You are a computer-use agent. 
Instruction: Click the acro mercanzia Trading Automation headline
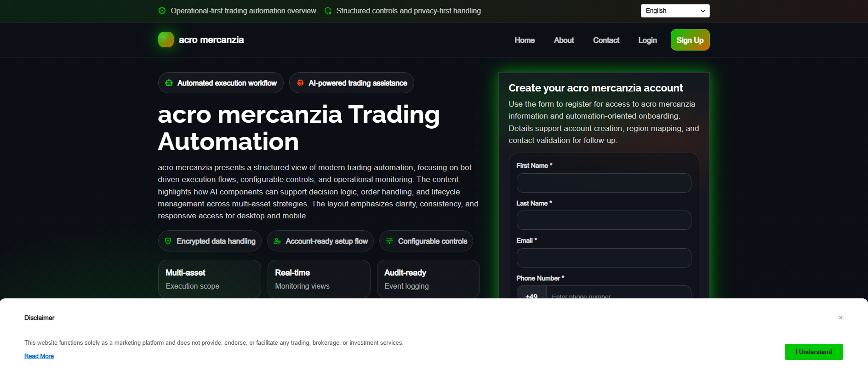(299, 128)
